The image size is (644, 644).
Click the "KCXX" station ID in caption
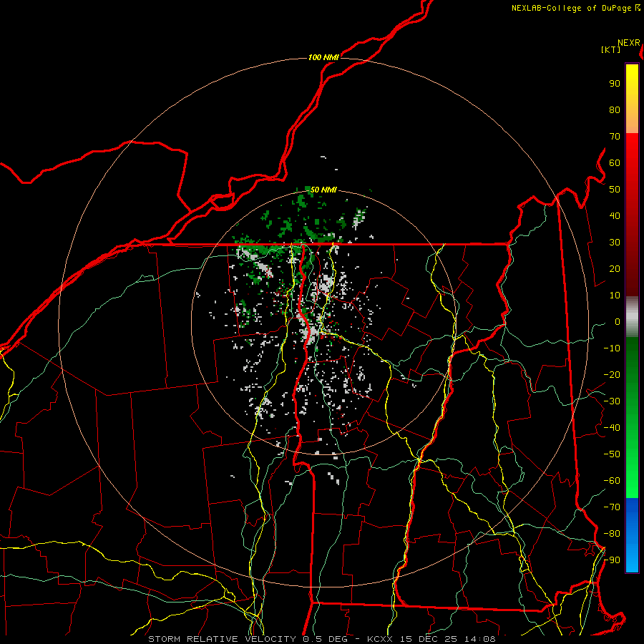click(x=380, y=639)
